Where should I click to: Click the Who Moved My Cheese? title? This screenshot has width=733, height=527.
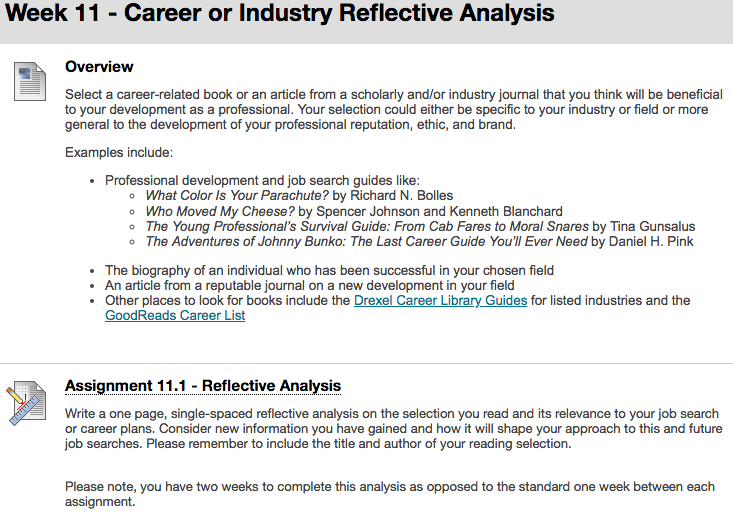pos(220,211)
